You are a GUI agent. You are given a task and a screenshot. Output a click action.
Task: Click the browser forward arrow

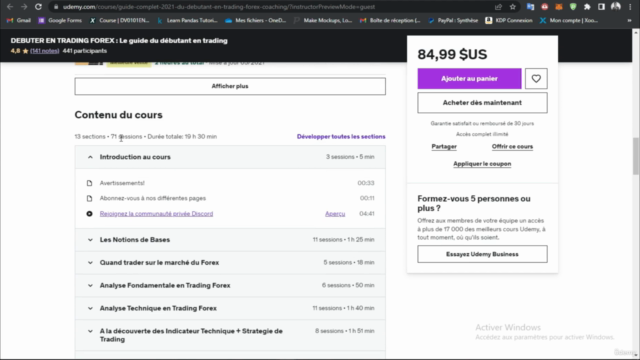coord(24,7)
